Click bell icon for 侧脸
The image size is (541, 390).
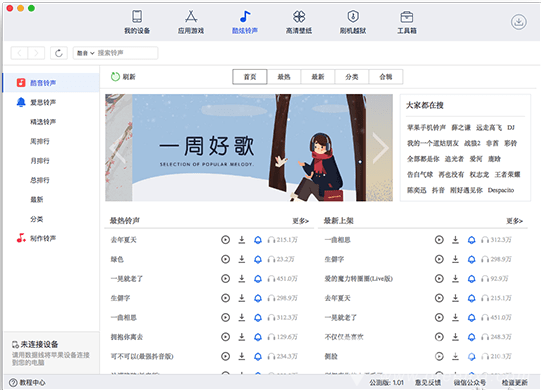[472, 356]
